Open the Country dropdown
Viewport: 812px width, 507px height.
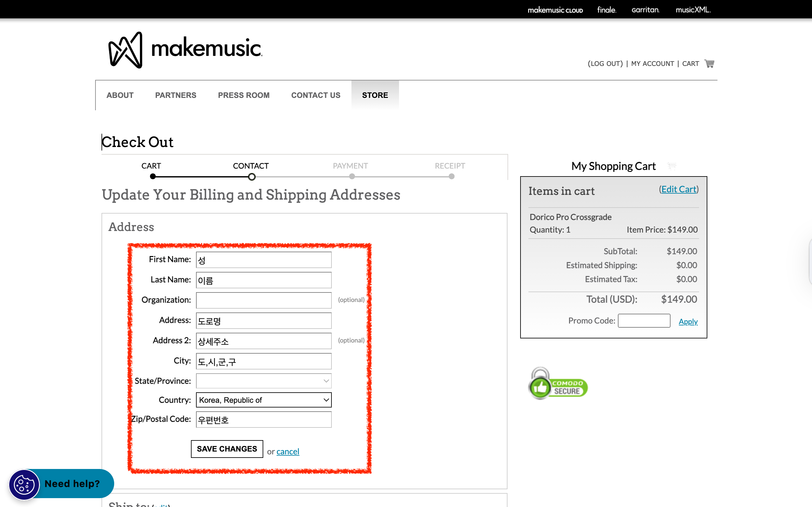(x=263, y=400)
